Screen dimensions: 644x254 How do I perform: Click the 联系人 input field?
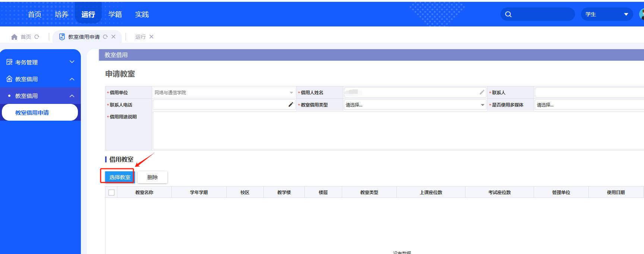click(590, 92)
